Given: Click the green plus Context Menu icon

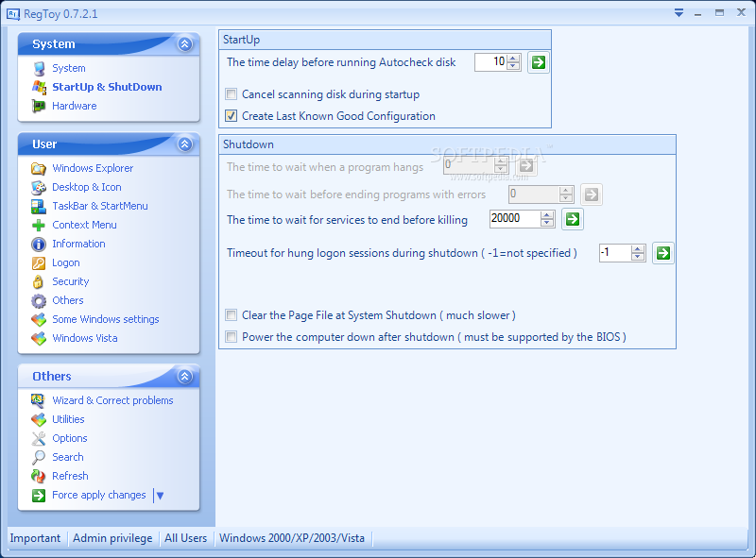Looking at the screenshot, I should 39,225.
